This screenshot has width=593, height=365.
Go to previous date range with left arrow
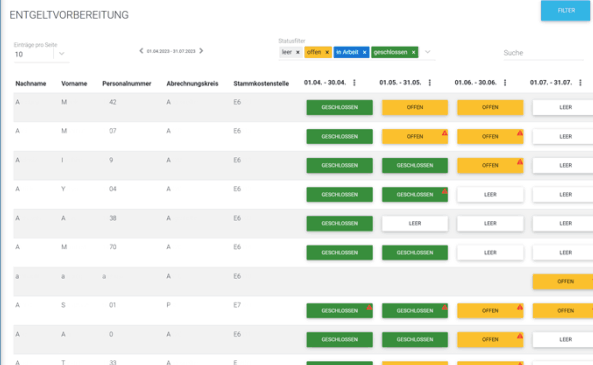tap(141, 51)
